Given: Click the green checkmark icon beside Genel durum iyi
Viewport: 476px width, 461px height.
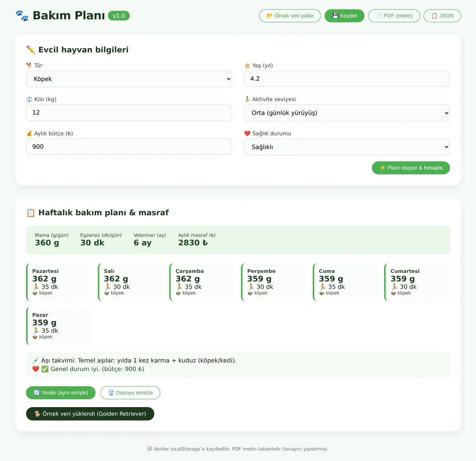Looking at the screenshot, I should coord(45,369).
